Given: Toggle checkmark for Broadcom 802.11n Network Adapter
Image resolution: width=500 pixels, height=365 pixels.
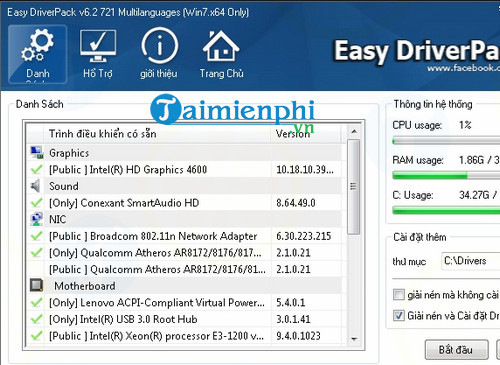Looking at the screenshot, I should (x=36, y=236).
